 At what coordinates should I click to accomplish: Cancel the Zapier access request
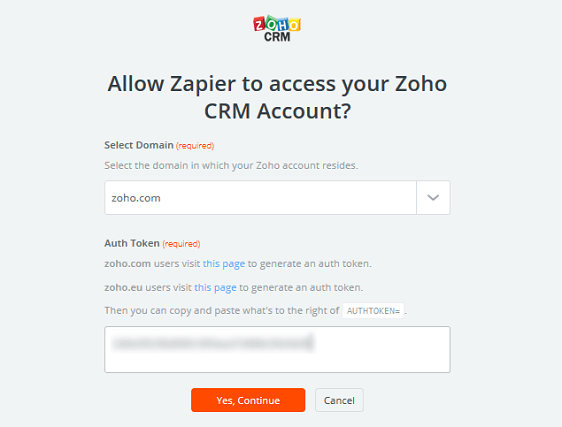coord(339,400)
